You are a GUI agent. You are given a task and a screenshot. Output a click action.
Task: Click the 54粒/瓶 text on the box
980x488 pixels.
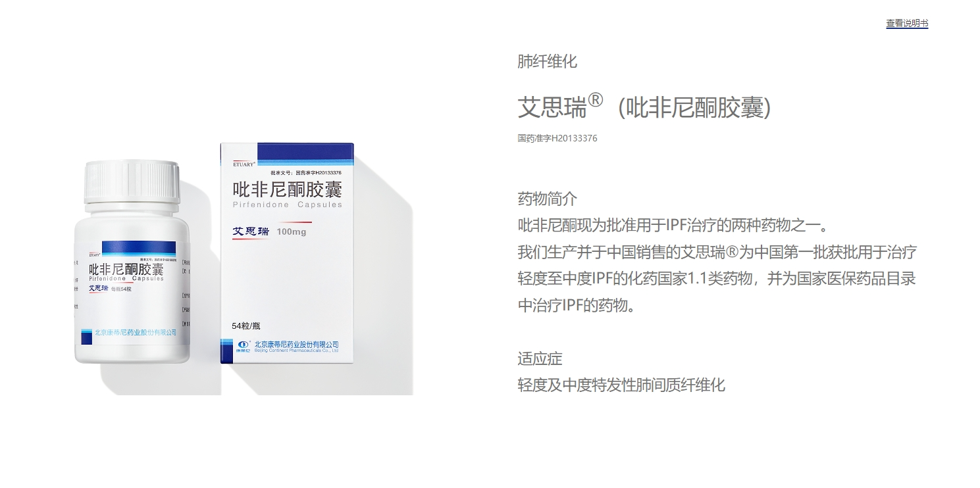246,326
